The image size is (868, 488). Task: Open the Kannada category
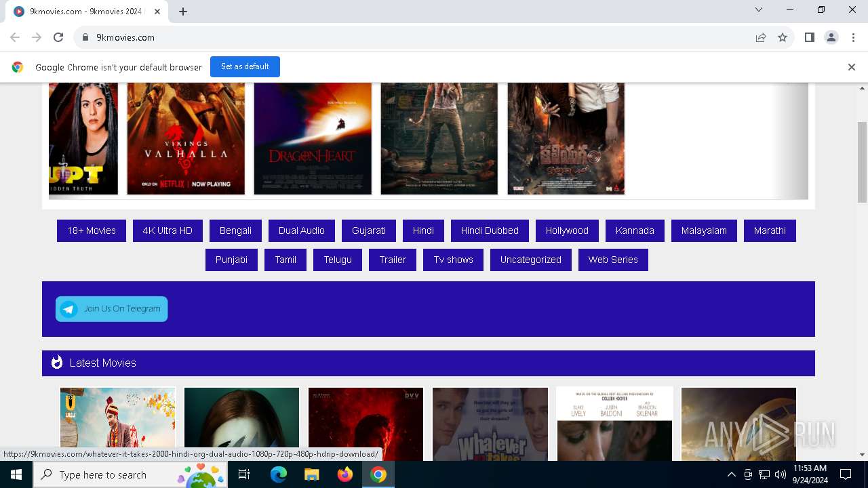click(x=635, y=230)
